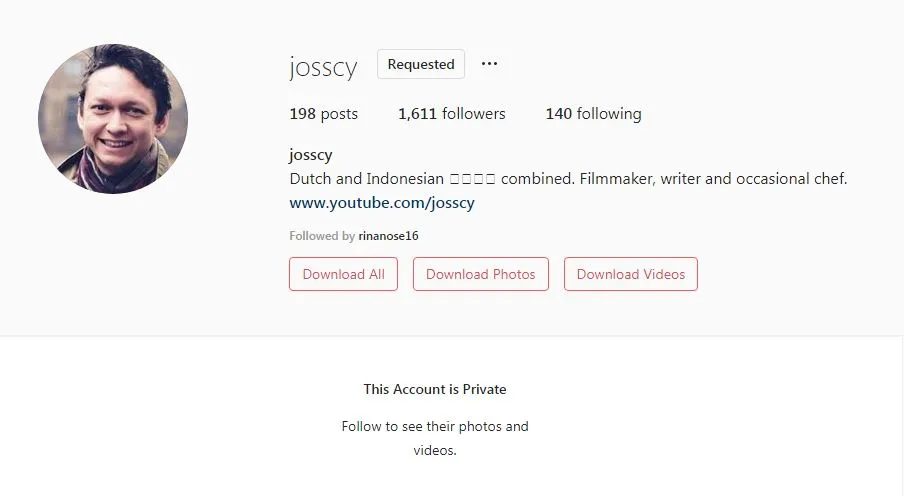Click the Download Videos button
The height and width of the screenshot is (496, 904).
coord(631,274)
